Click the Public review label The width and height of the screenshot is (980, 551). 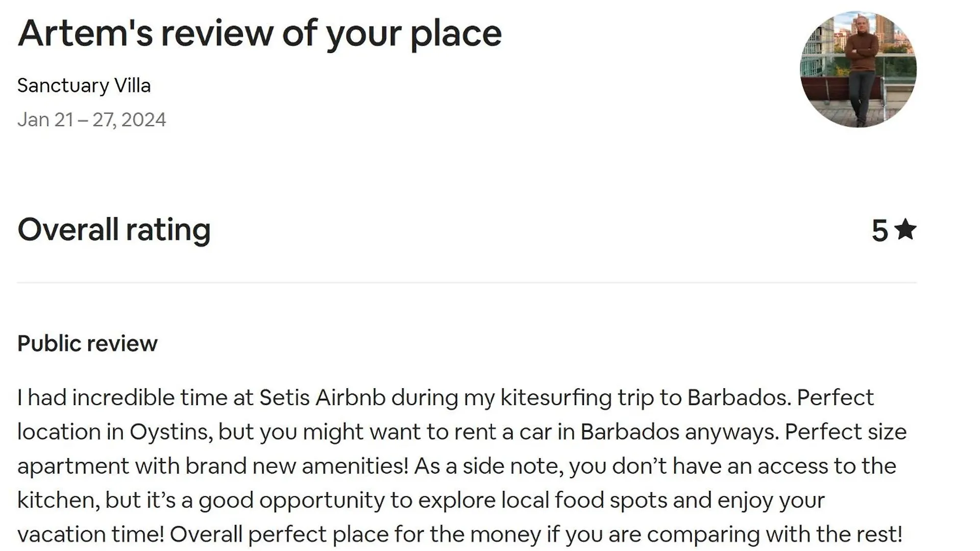click(88, 343)
